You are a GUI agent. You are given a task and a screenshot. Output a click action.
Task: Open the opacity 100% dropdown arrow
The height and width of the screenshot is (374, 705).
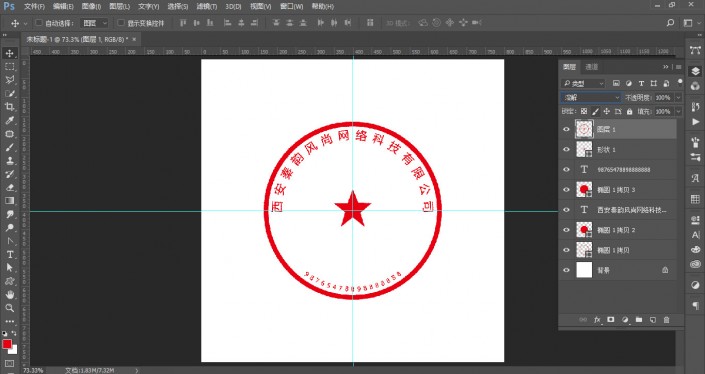point(678,98)
